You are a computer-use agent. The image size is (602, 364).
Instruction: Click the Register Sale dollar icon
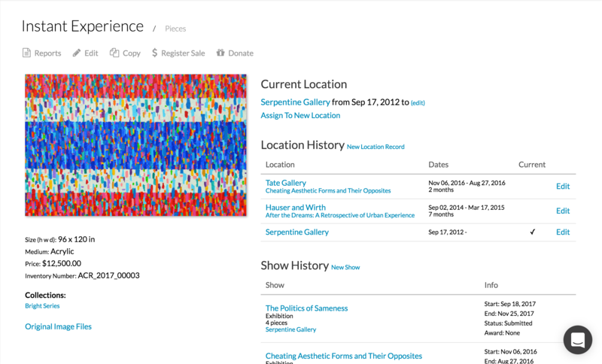pyautogui.click(x=154, y=53)
